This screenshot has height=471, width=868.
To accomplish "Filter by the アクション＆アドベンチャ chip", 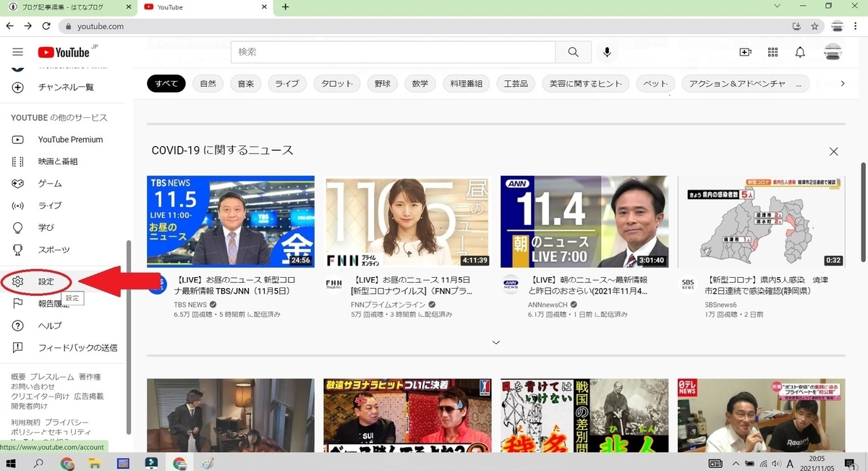I will [x=746, y=84].
